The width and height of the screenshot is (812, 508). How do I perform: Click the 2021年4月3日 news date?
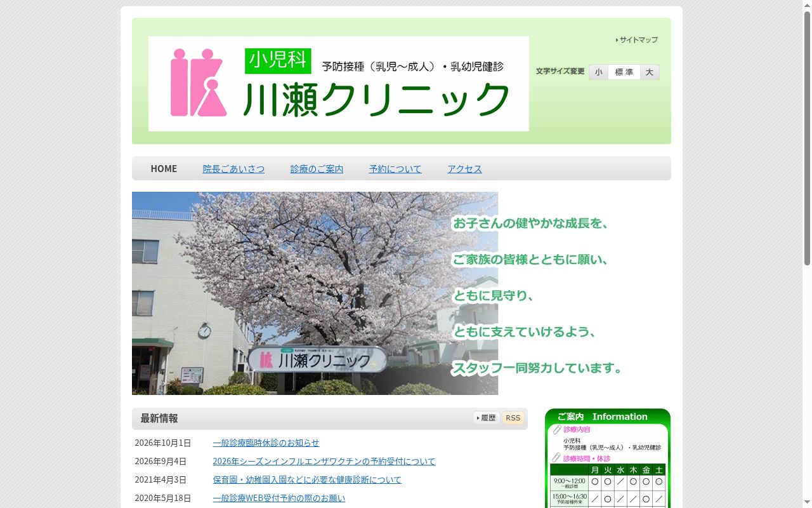(x=160, y=480)
